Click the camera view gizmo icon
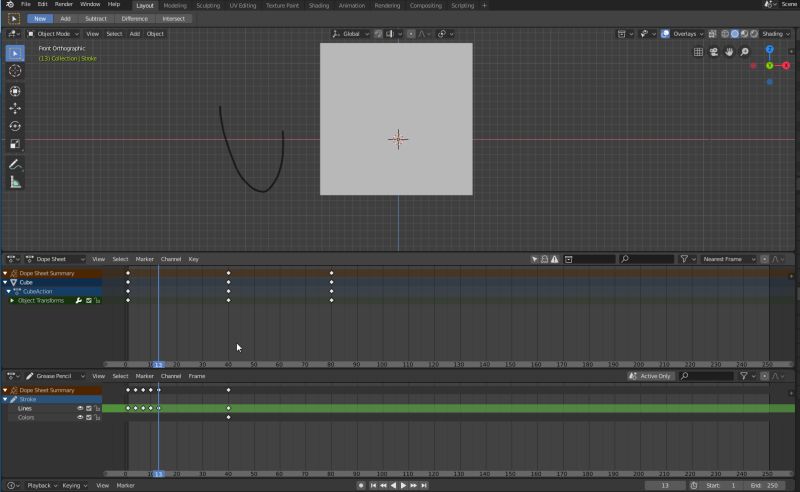Screen dimensions: 800x492 714,52
